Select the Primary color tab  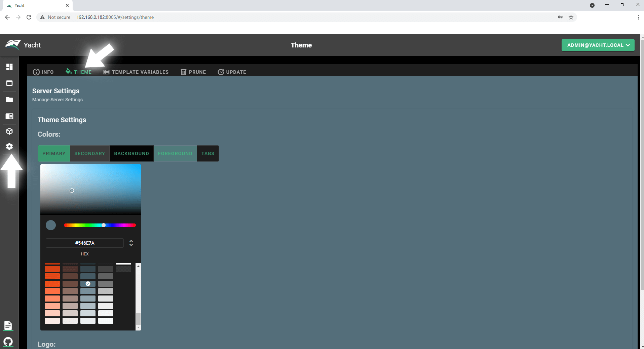pos(54,153)
